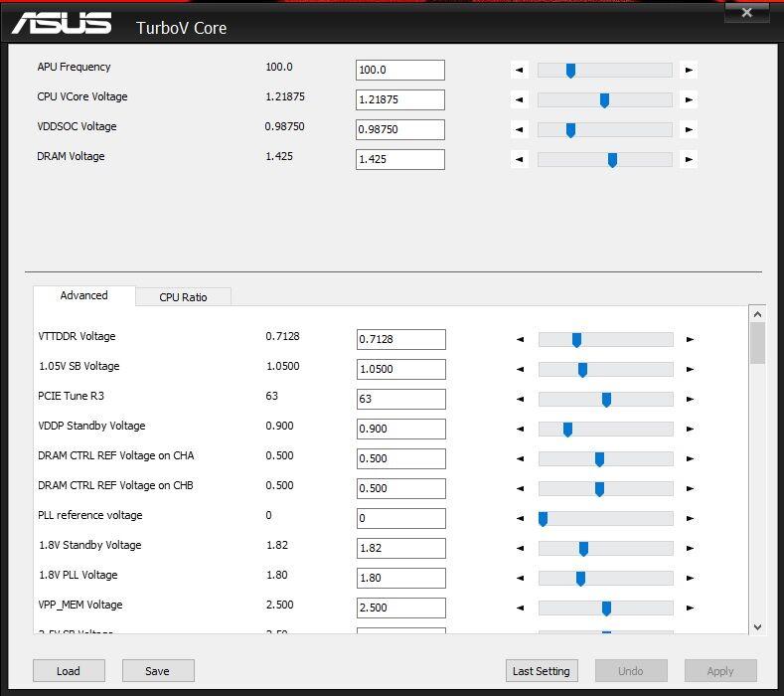Click the Undo button

pos(631,671)
